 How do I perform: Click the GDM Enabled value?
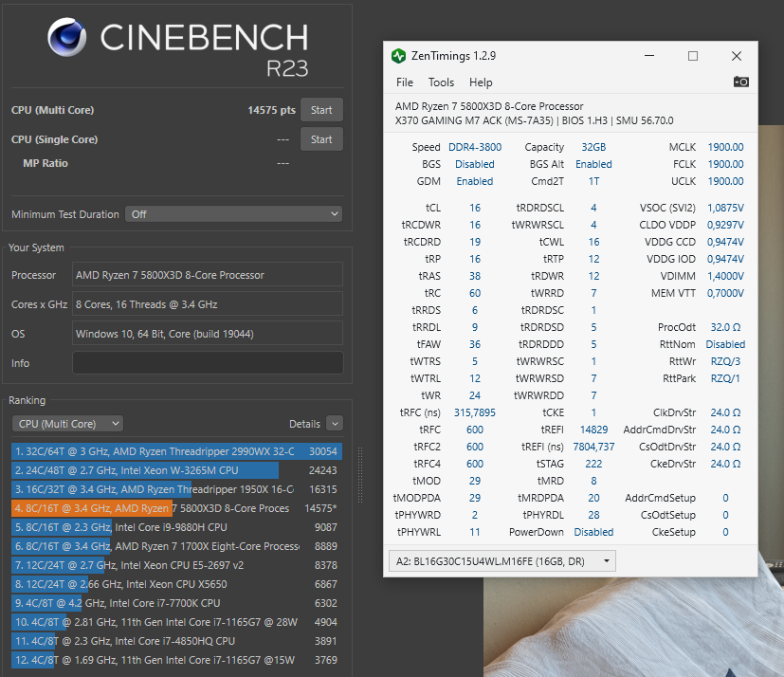(475, 181)
